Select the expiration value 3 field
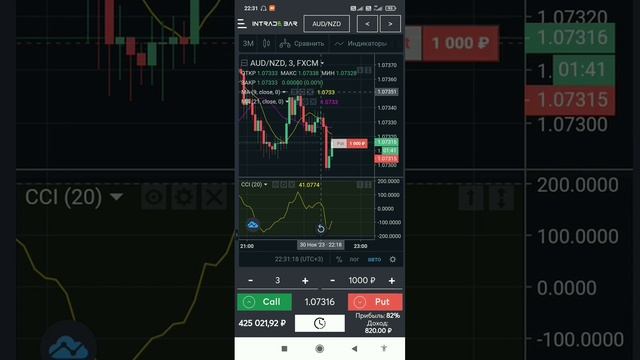The image size is (640, 360). 278,280
